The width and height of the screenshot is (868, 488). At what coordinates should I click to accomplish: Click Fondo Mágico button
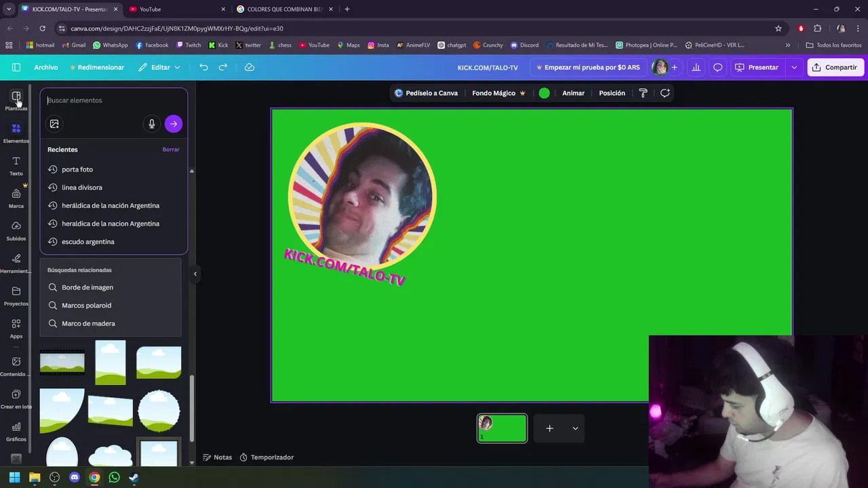[x=498, y=93]
